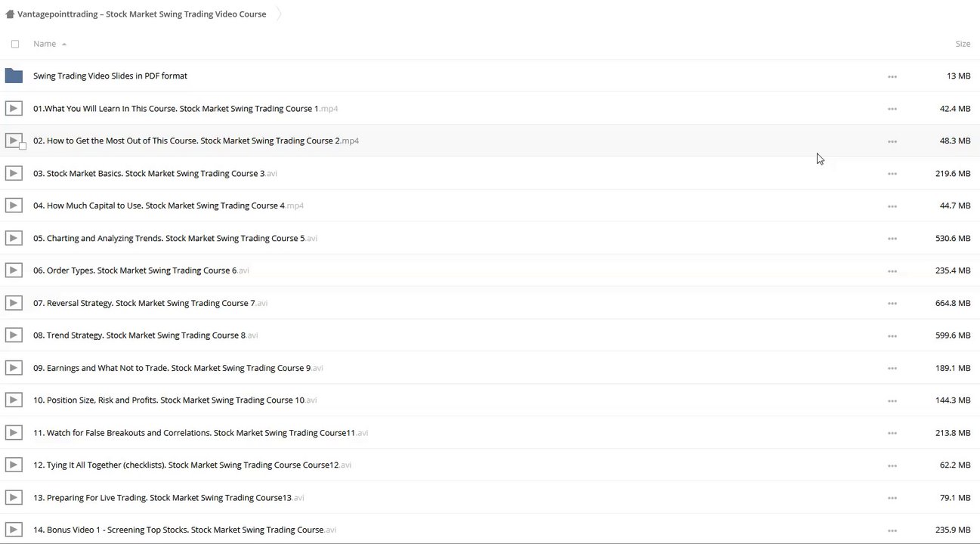
Task: Open 11. Watch for False Breakouts and Correlations video
Action: tap(201, 433)
